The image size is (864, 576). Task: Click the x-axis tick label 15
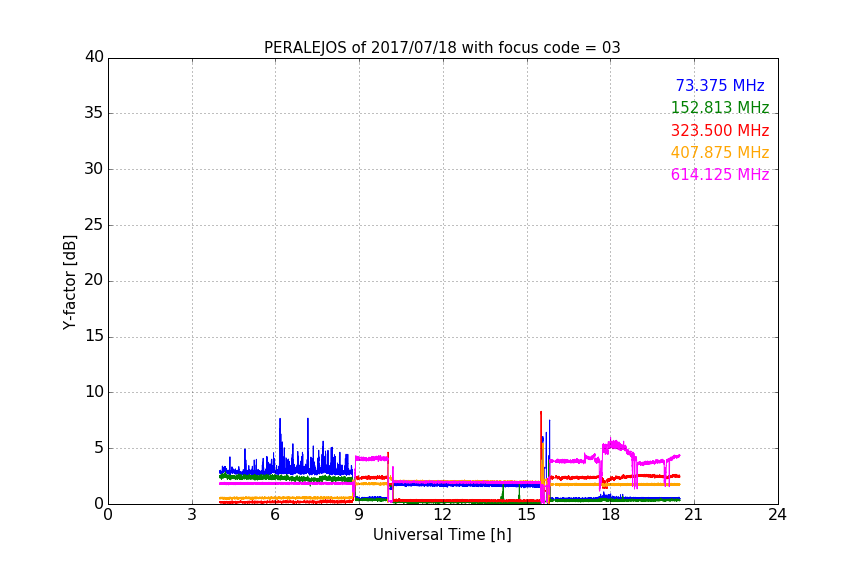527,515
